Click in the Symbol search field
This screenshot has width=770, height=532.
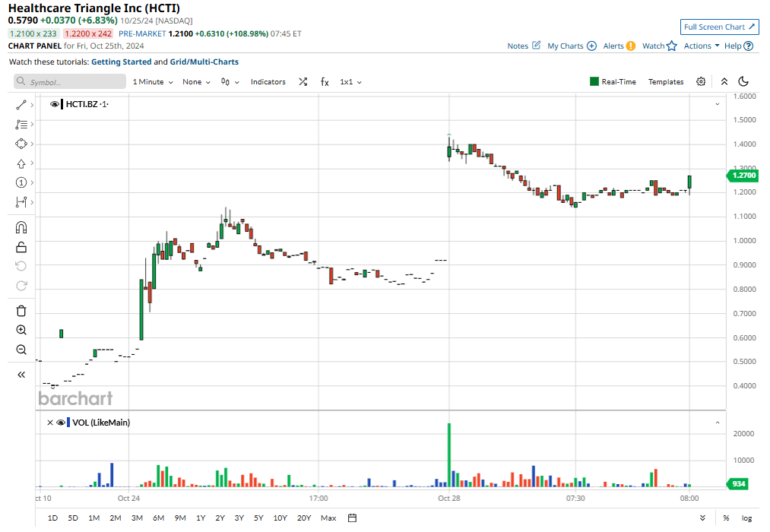70,81
